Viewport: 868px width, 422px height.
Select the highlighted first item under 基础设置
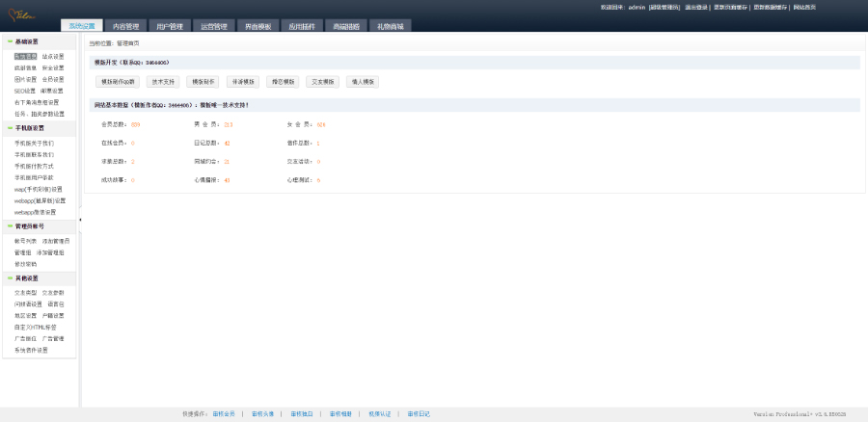(25, 57)
